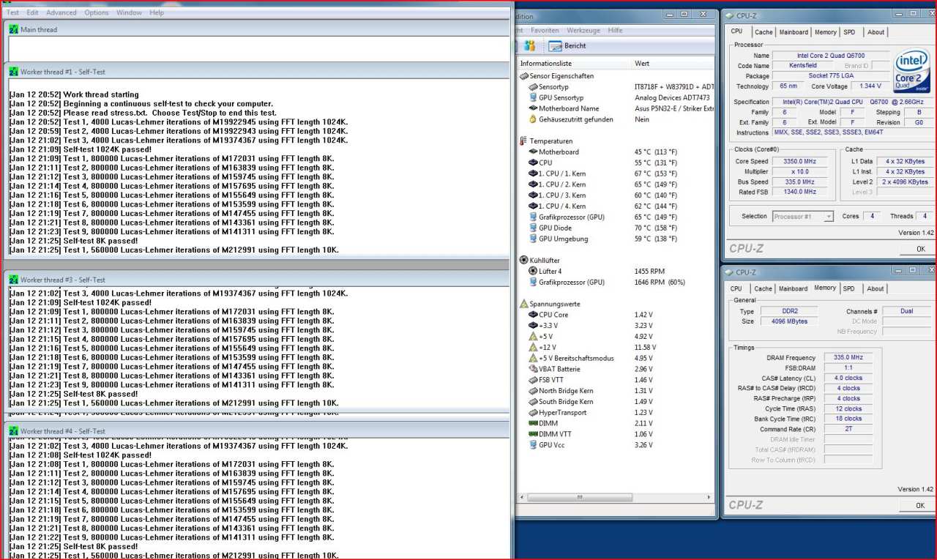This screenshot has width=937, height=560.
Task: Open the Favoriten menu in the sensor window
Action: [545, 30]
